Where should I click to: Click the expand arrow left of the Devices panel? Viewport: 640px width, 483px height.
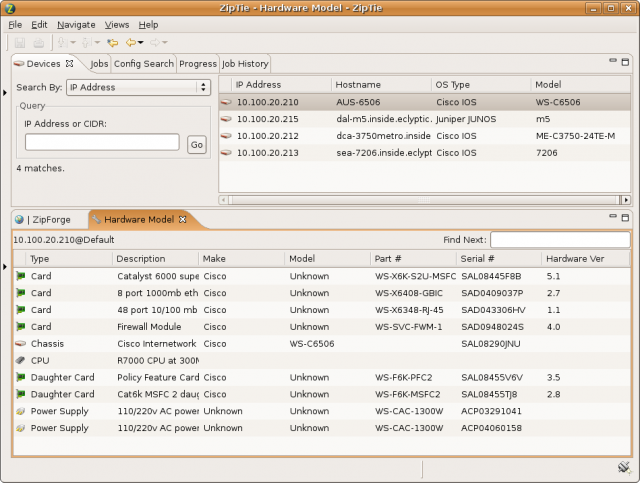click(4, 93)
